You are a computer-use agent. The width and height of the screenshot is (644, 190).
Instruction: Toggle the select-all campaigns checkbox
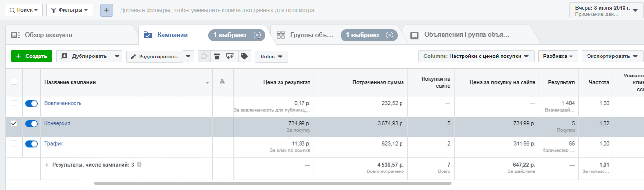(x=14, y=82)
